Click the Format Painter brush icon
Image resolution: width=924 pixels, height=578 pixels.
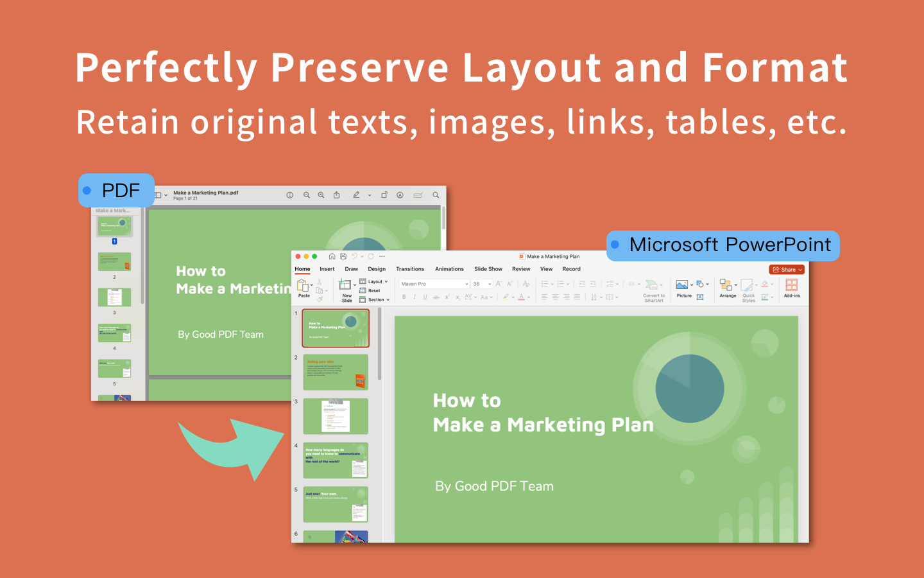(x=320, y=299)
